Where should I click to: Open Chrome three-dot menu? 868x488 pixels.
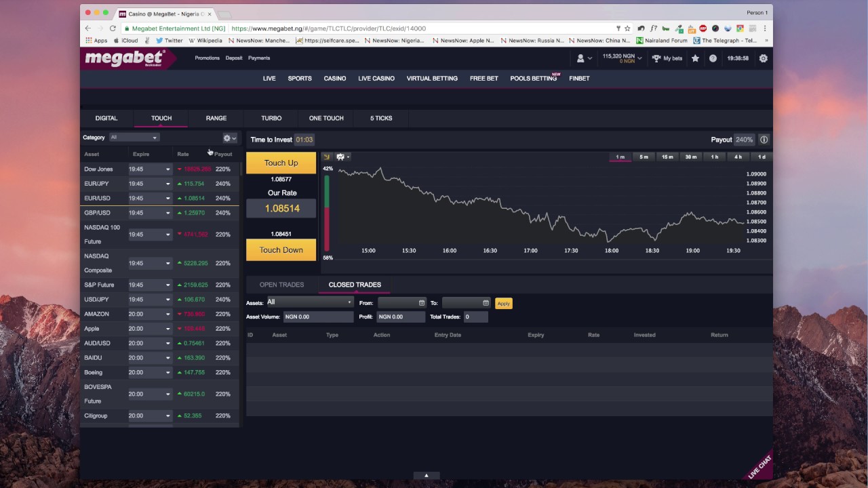(765, 28)
